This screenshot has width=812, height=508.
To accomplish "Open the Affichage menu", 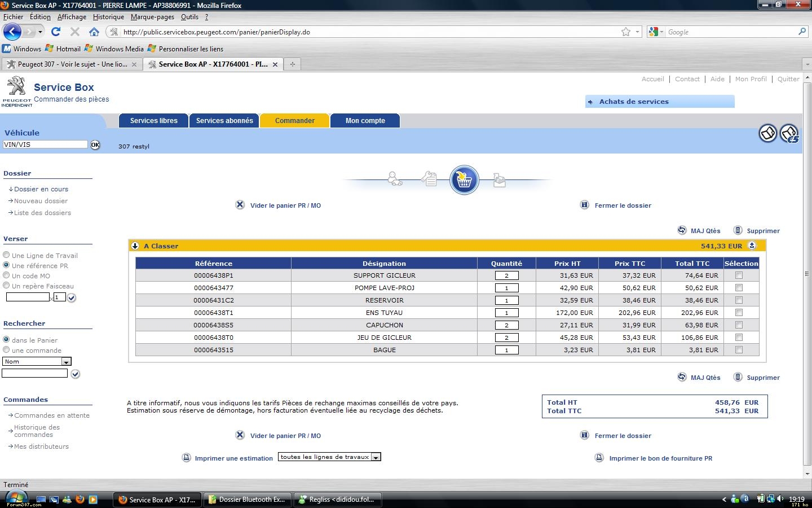I will pos(72,17).
